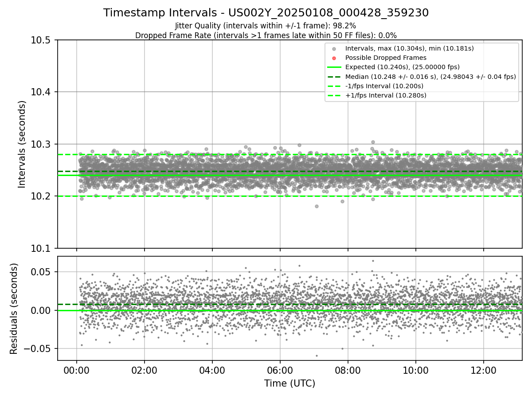Select the 'Jitter Quality' 98.2% subtitle line
Screen dimensions: 532x399
pos(266,26)
